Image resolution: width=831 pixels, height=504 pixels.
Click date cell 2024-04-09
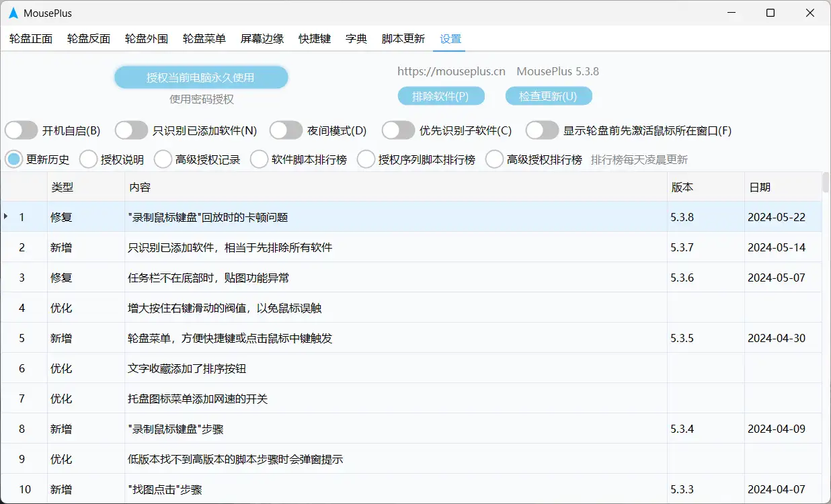coord(783,429)
